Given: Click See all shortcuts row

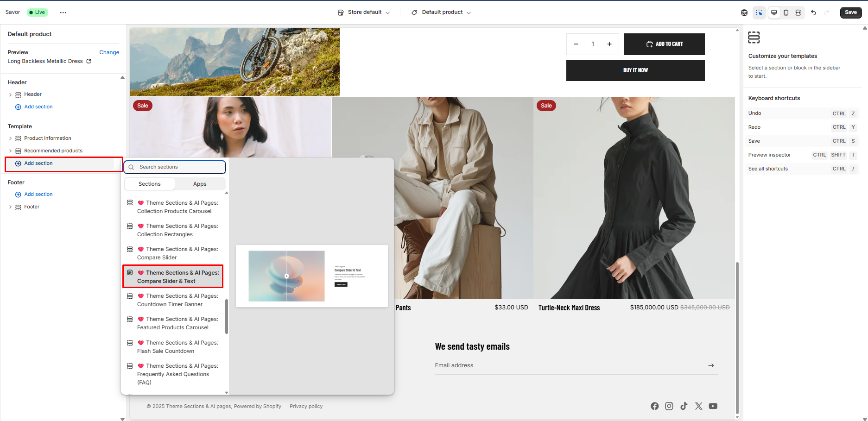Looking at the screenshot, I should tap(803, 169).
